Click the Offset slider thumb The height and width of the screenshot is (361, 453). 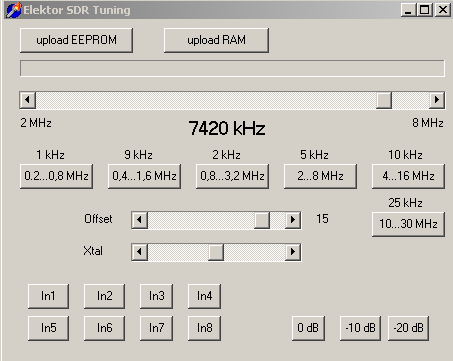(x=262, y=220)
